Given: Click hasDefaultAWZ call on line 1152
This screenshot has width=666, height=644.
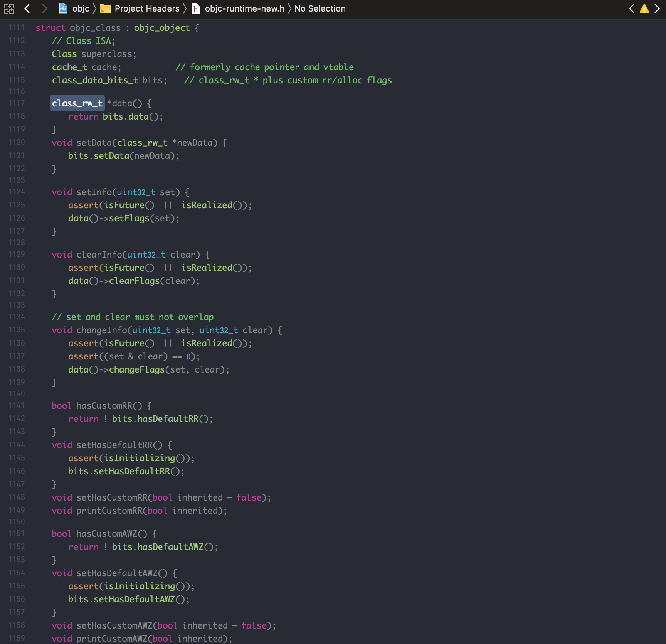Looking at the screenshot, I should coord(171,547).
